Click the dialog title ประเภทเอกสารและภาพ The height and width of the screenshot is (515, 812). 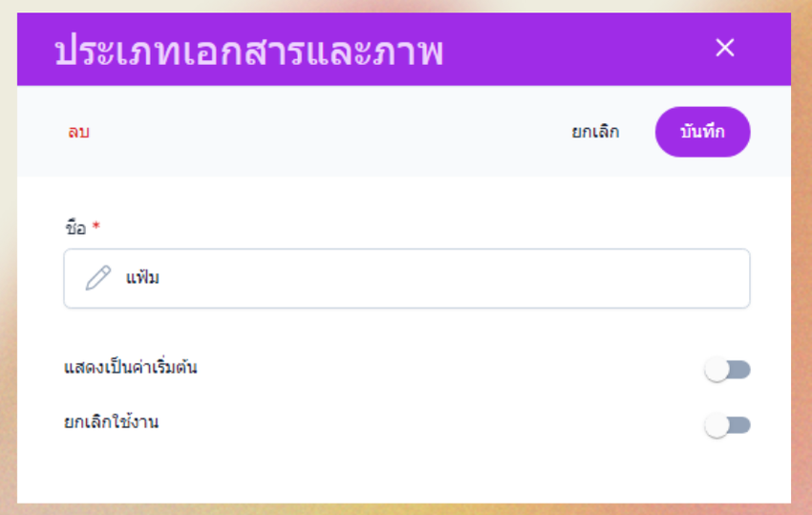tap(248, 50)
